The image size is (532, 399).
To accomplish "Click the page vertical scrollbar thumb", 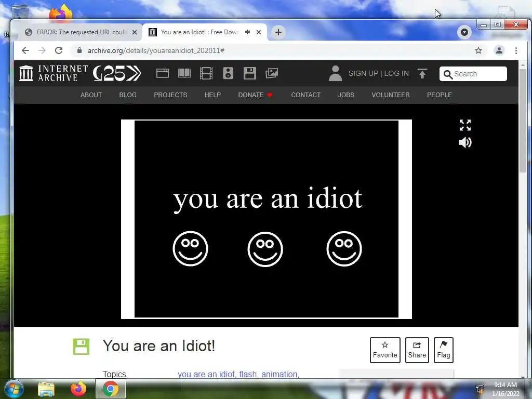I will click(x=523, y=121).
